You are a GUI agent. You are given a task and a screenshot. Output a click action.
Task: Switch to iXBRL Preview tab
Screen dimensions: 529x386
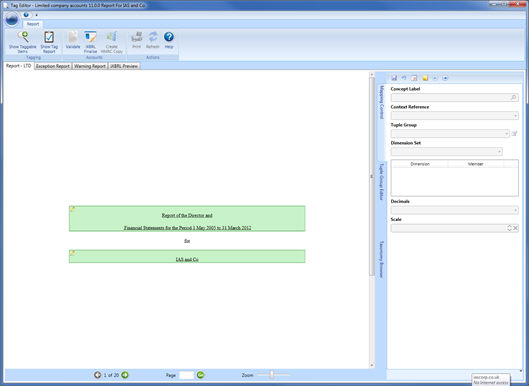[124, 66]
